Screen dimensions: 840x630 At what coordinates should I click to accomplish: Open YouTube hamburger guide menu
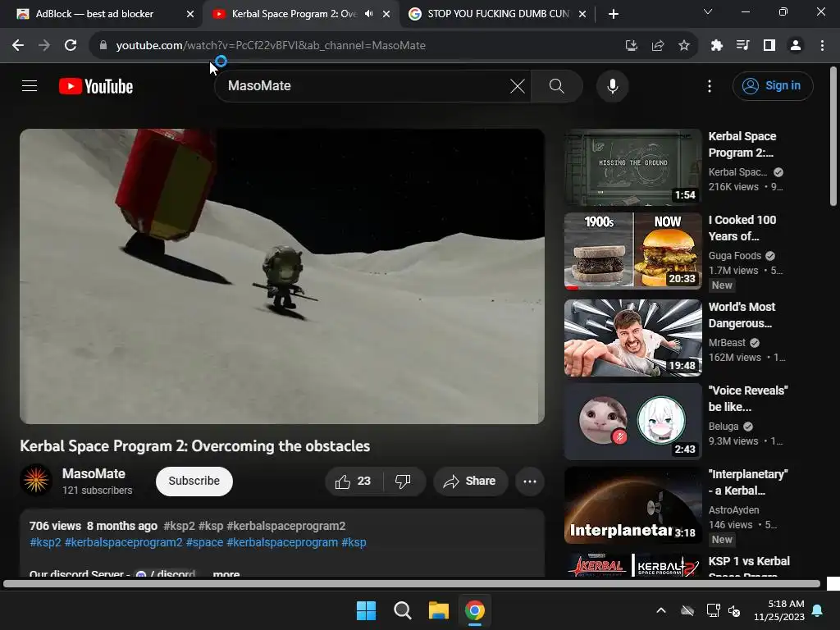(x=30, y=85)
